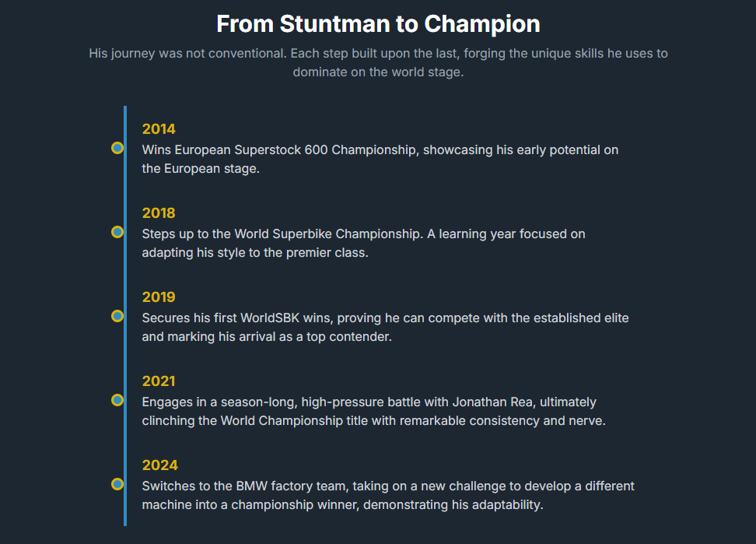Click the yellow 2014 year label

[159, 129]
